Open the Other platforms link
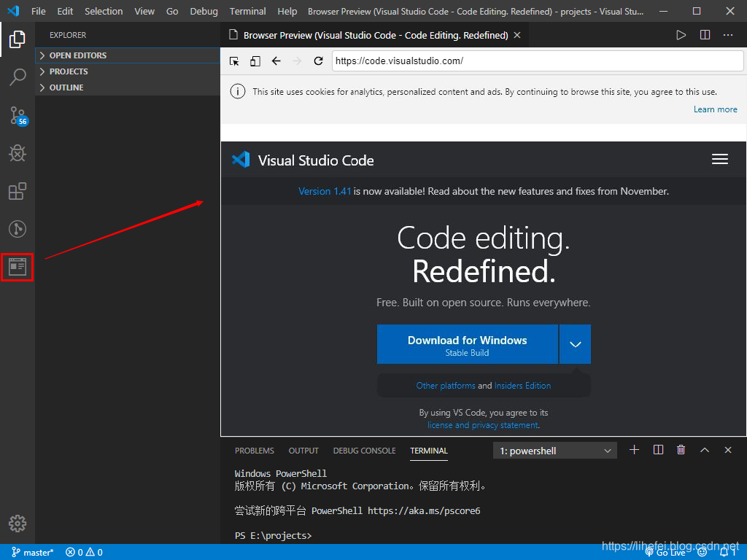The width and height of the screenshot is (747, 560). coord(446,386)
